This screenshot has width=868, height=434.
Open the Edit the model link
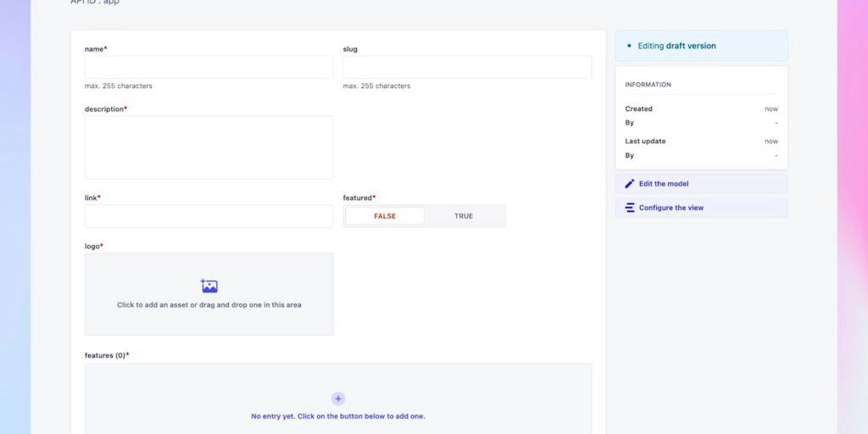point(701,184)
